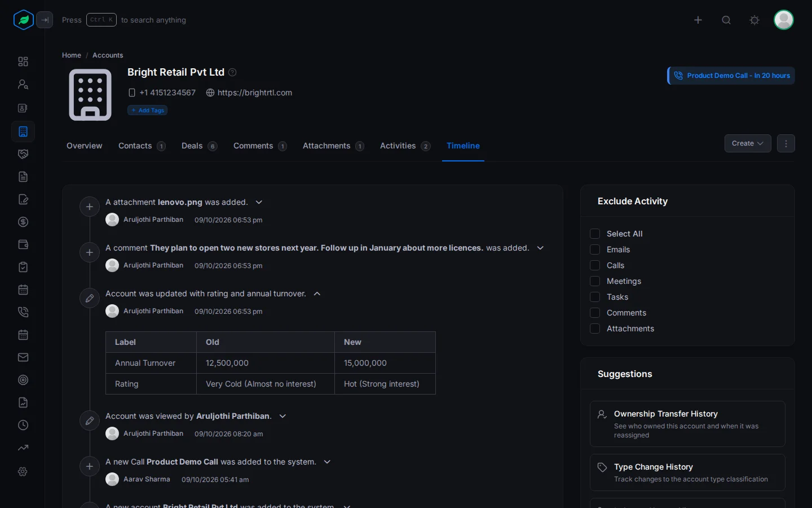Check the Tasks exclude checkbox

point(595,297)
